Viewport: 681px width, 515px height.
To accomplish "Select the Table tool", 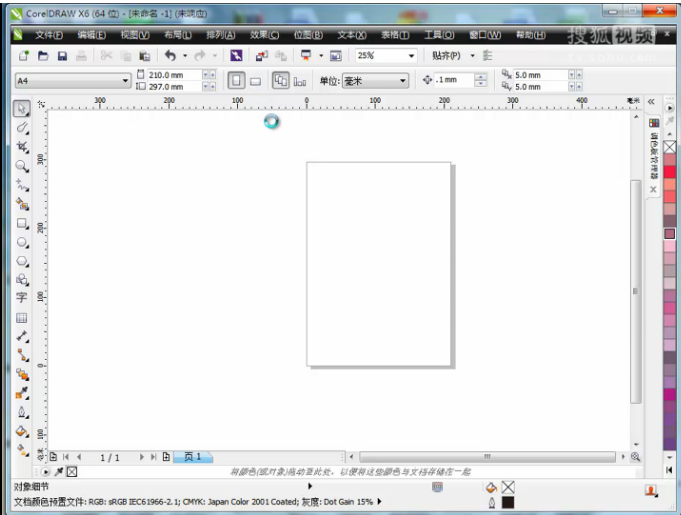I will [22, 318].
